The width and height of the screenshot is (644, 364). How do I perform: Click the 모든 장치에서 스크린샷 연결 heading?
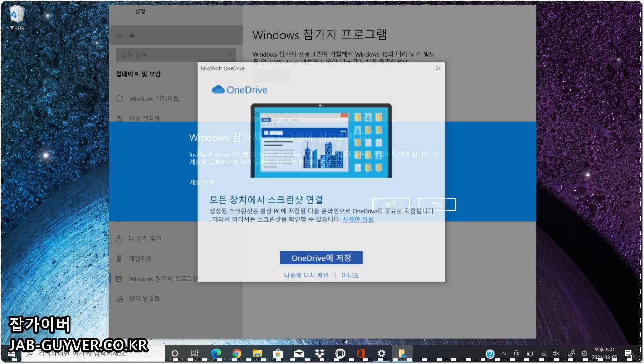click(266, 200)
